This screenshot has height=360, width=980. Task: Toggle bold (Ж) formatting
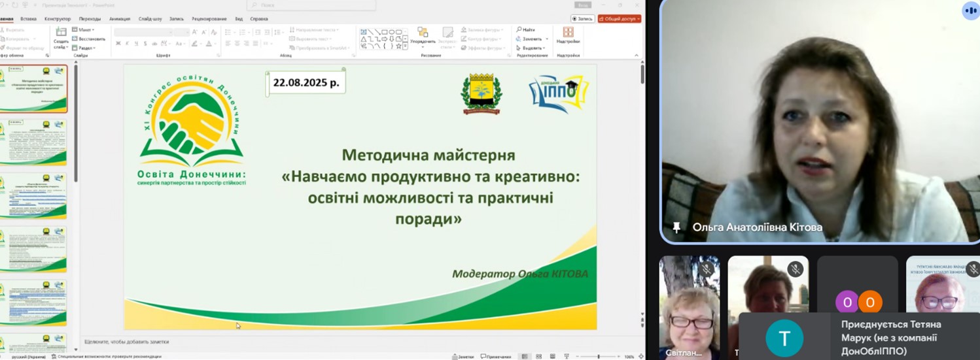pyautogui.click(x=118, y=44)
